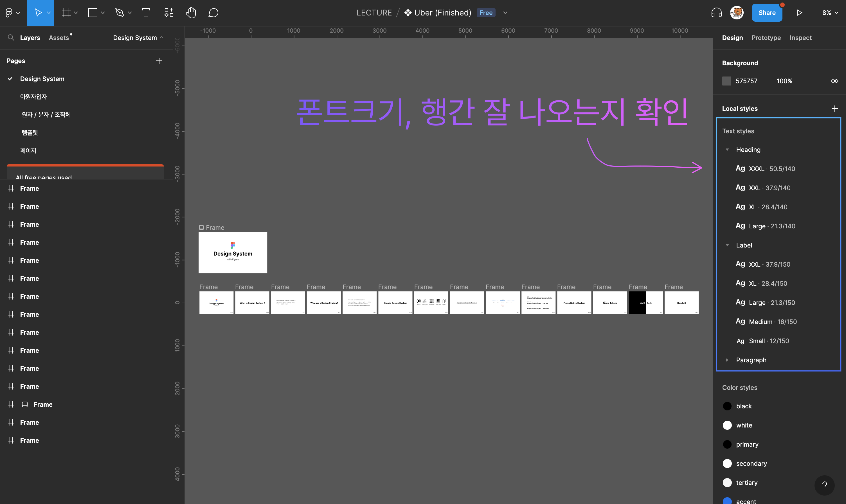Open the Pen tool options dropdown

coord(130,13)
